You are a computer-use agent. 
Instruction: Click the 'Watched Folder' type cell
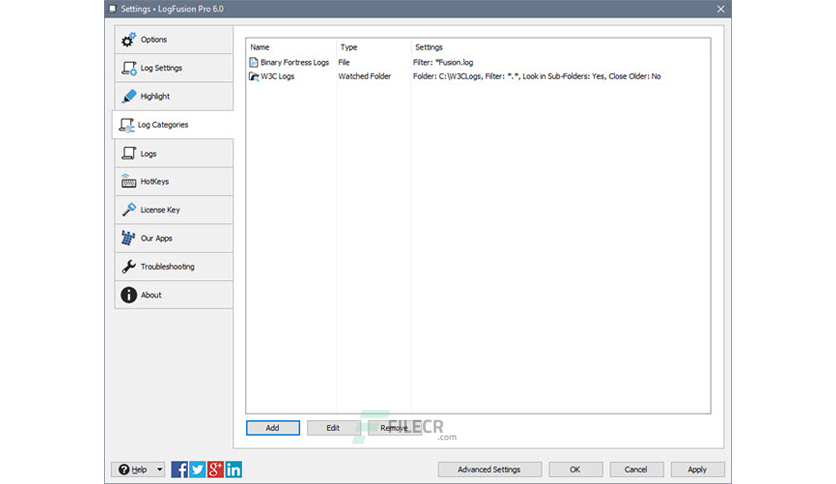coord(365,76)
